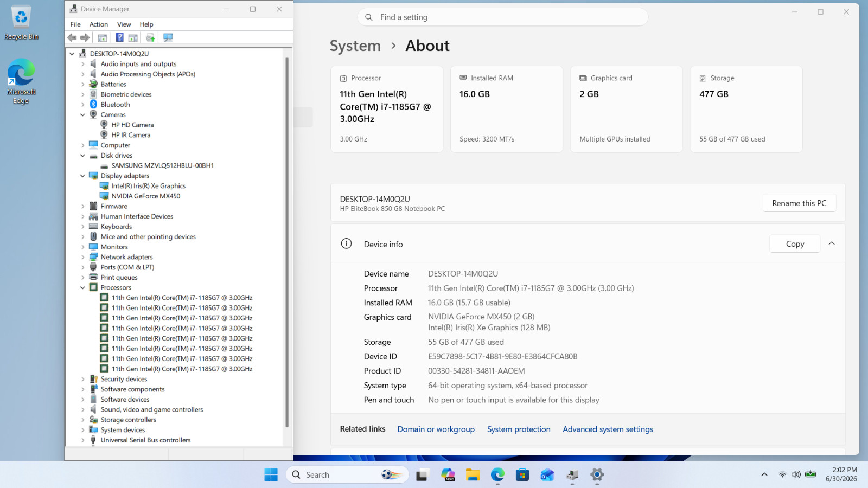868x488 pixels.
Task: Click the Device Manager vertical scrollbar
Action: click(x=287, y=242)
